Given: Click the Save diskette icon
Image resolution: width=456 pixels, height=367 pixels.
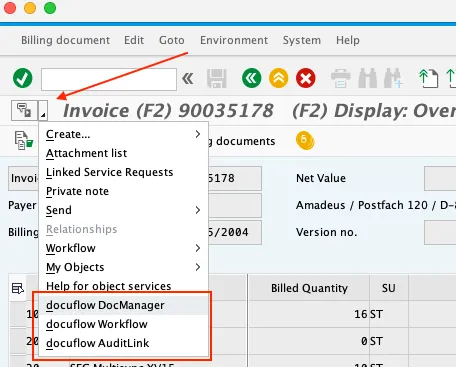Looking at the screenshot, I should [x=217, y=79].
